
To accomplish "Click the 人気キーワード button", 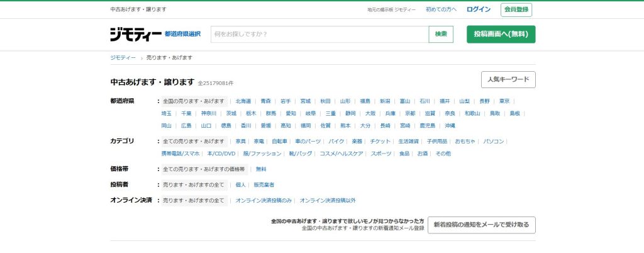I will click(508, 80).
